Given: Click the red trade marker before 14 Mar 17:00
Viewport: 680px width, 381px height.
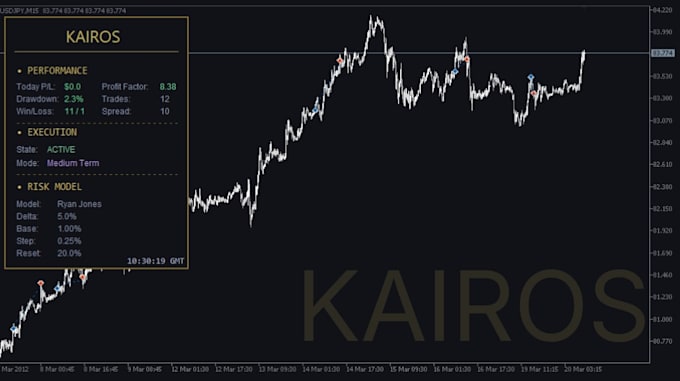Looking at the screenshot, I should tap(340, 61).
